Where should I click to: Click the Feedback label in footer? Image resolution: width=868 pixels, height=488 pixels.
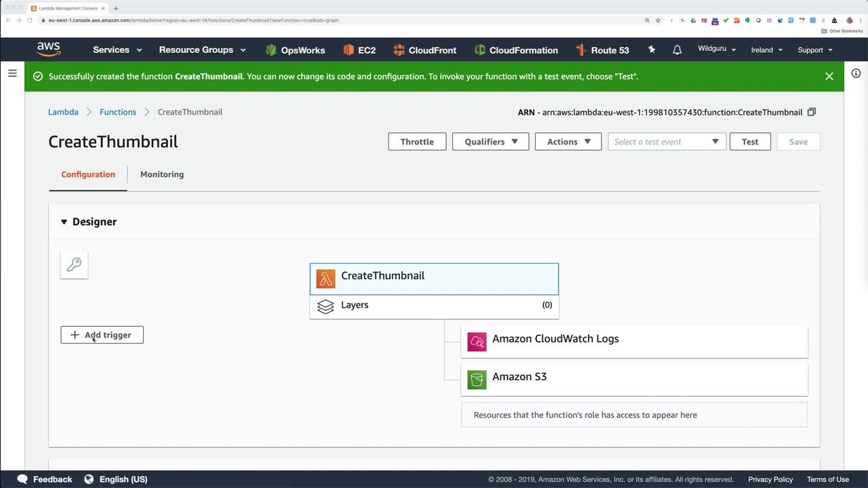(x=52, y=479)
